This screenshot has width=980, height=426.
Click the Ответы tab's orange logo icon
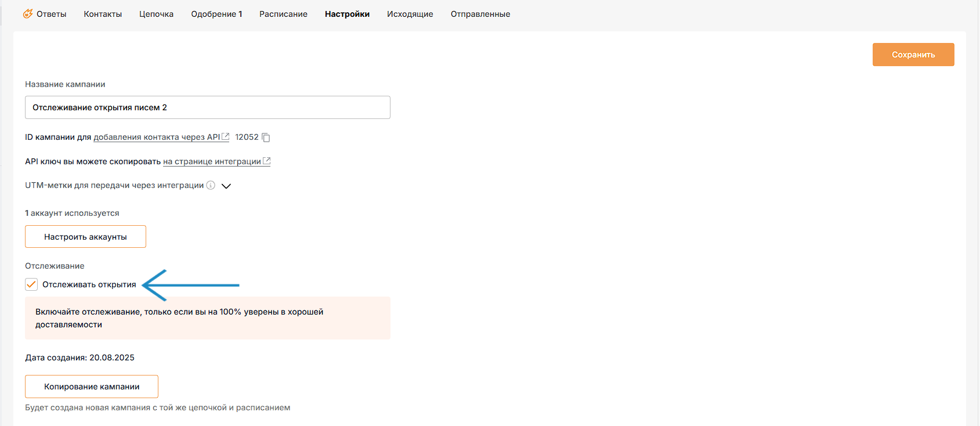(x=27, y=13)
